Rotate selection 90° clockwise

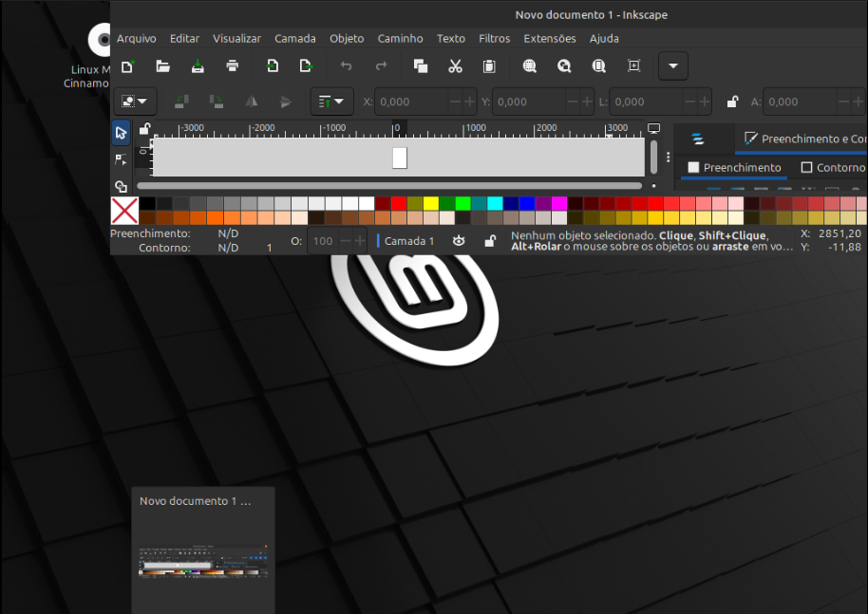pos(217,102)
